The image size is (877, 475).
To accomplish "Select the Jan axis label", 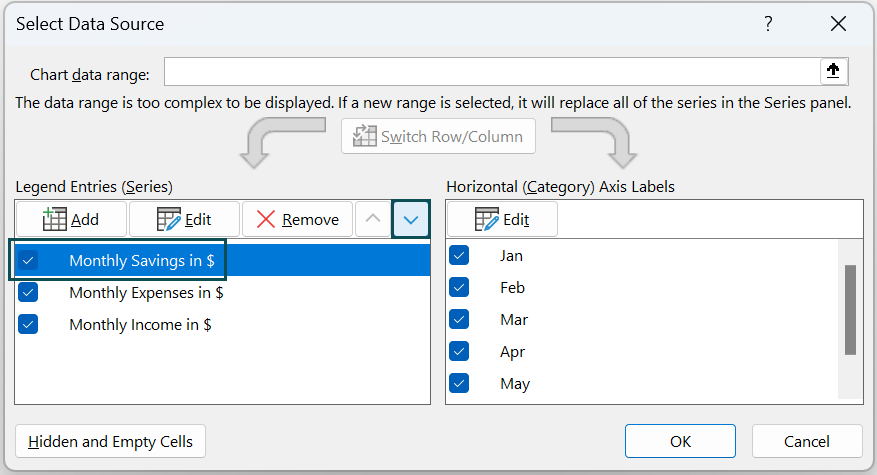I will (x=511, y=256).
